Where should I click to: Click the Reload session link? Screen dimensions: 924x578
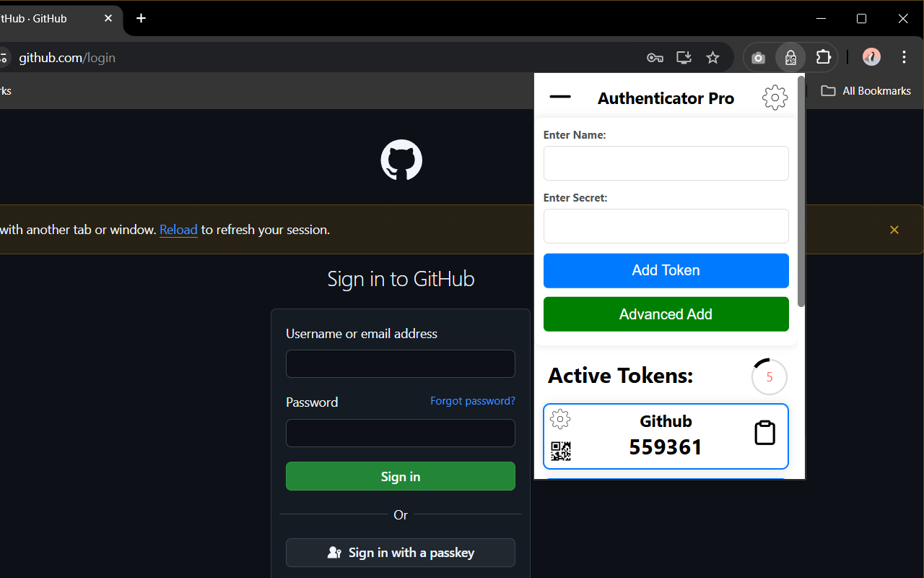(x=178, y=230)
